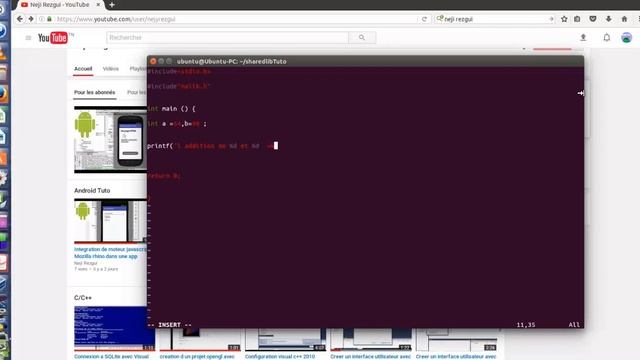Open 'Integration de moteur javascript' video link
The width and height of the screenshot is (640, 360).
[x=110, y=253]
